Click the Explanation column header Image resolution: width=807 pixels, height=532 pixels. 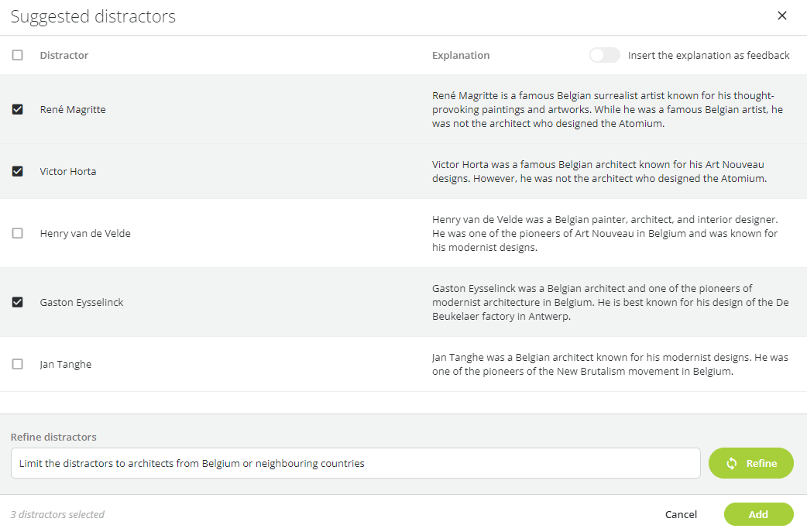tap(461, 55)
